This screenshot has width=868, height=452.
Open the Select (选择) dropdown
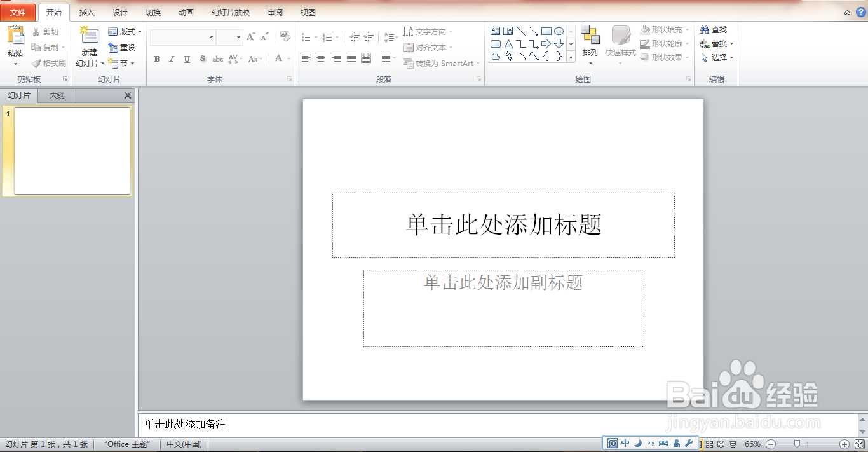point(717,58)
